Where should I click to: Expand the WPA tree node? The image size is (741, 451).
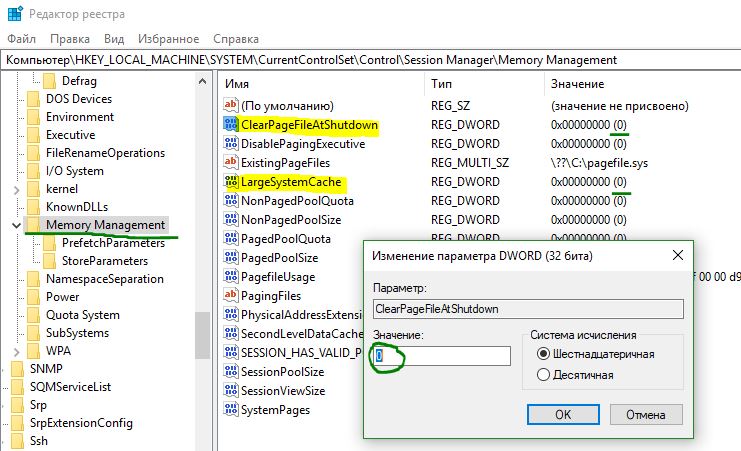14,351
